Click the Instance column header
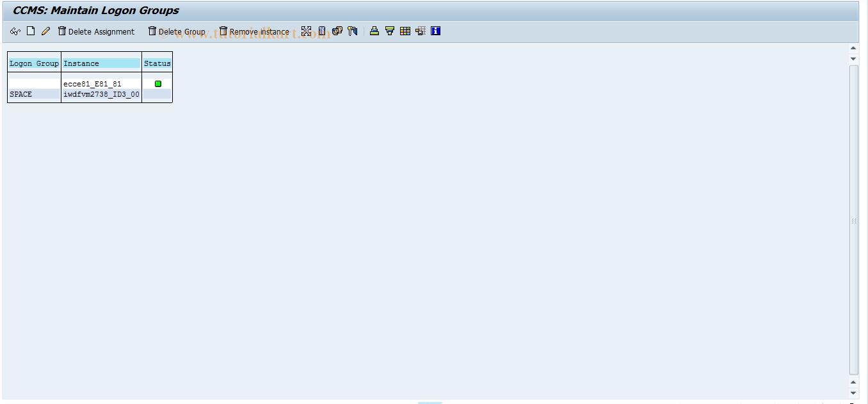Image resolution: width=868 pixels, height=404 pixels. (101, 63)
